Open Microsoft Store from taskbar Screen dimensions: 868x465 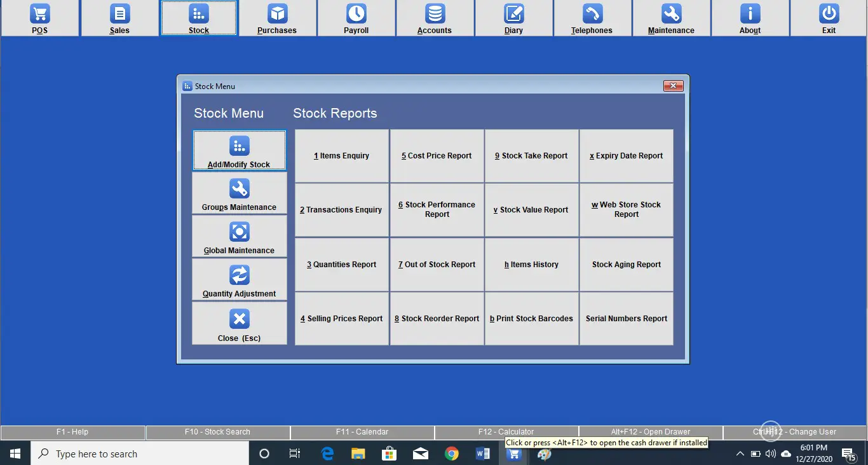click(389, 454)
